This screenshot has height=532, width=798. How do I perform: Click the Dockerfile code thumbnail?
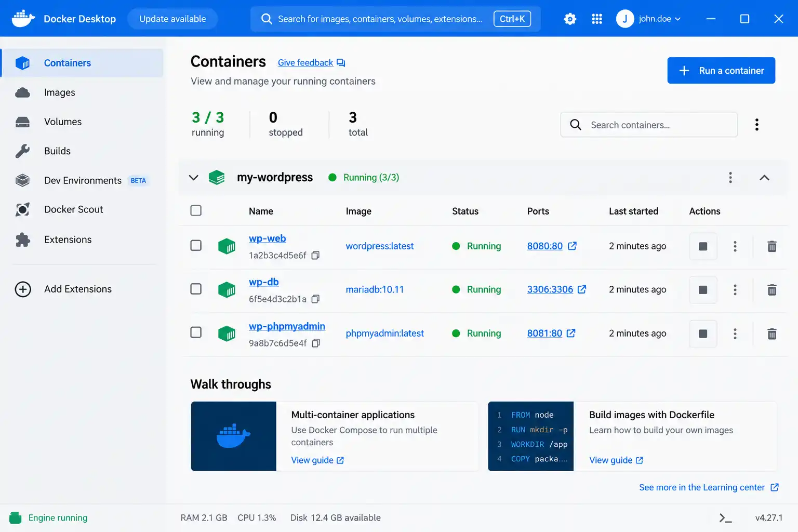531,436
